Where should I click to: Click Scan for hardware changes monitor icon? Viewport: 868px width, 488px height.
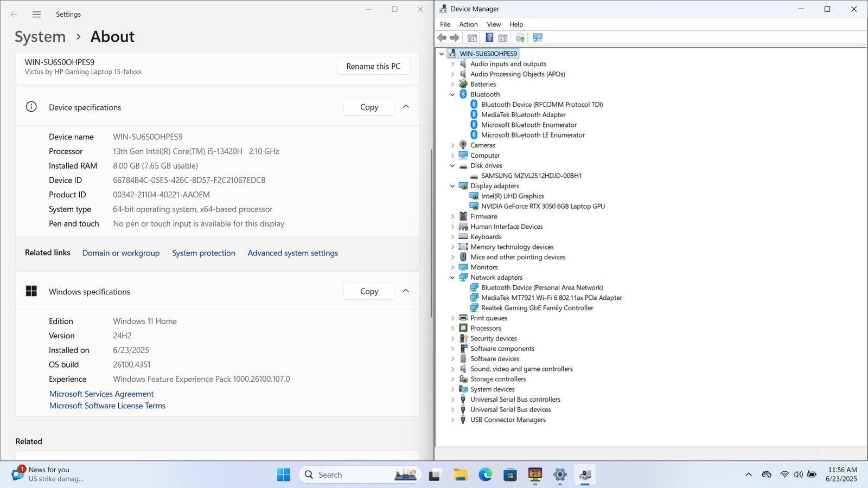point(538,37)
